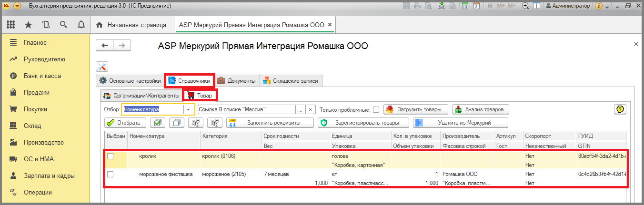Click the info help icon in title bar
Image resolution: width=644 pixels, height=205 pixels.
(599, 6)
